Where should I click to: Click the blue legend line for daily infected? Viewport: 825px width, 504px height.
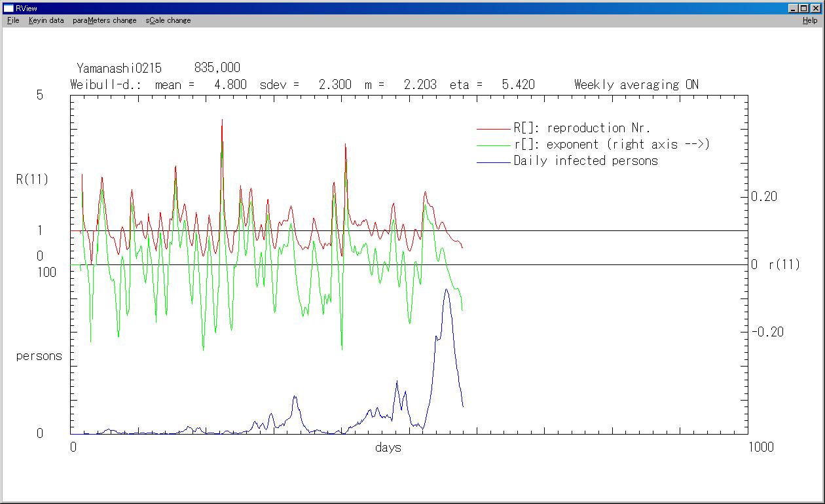click(x=493, y=161)
